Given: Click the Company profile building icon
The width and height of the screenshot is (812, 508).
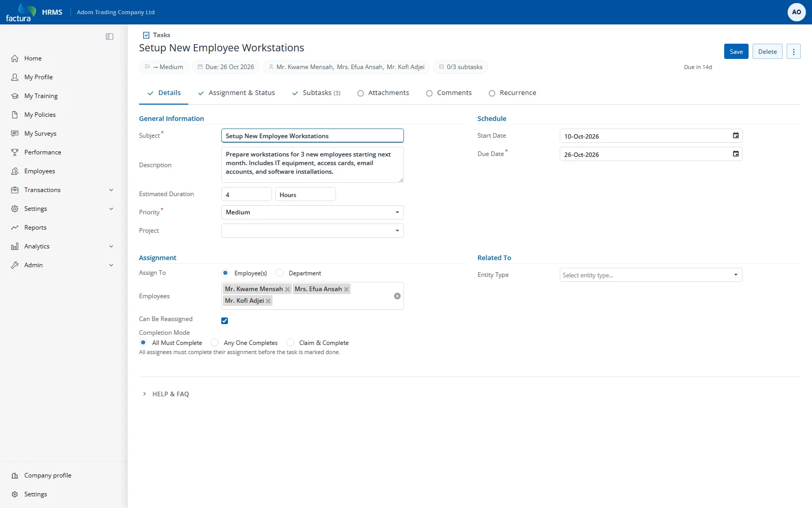Looking at the screenshot, I should 15,475.
